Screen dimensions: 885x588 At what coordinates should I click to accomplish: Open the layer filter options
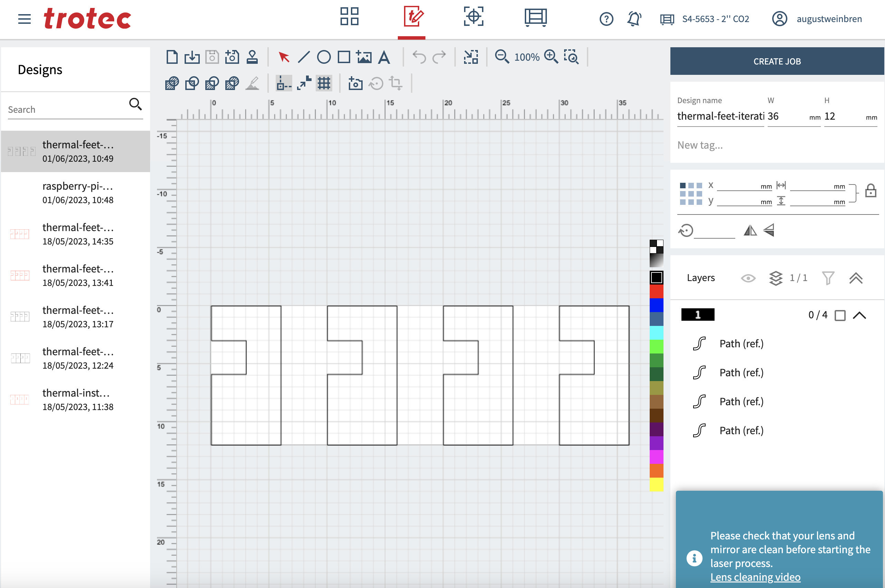tap(829, 278)
